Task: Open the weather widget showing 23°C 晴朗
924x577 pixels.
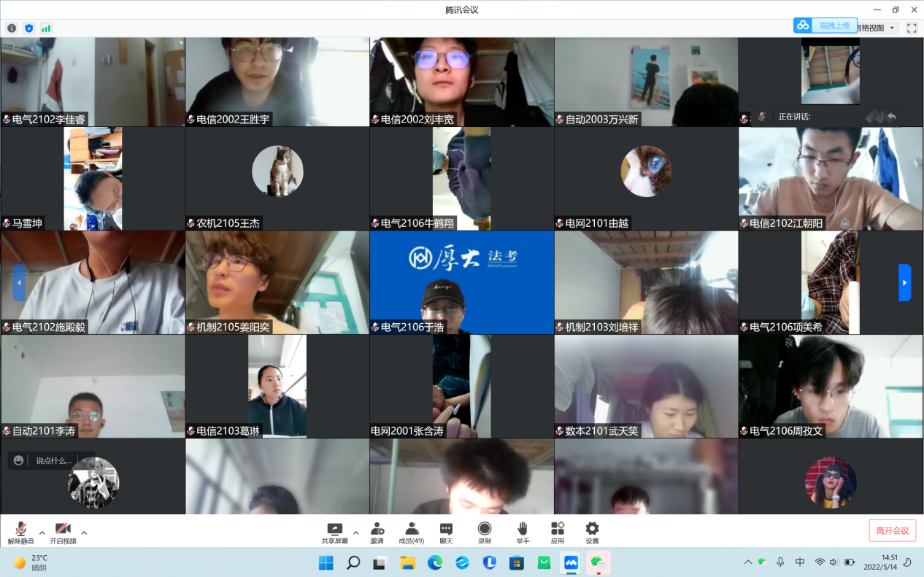Action: pyautogui.click(x=30, y=562)
